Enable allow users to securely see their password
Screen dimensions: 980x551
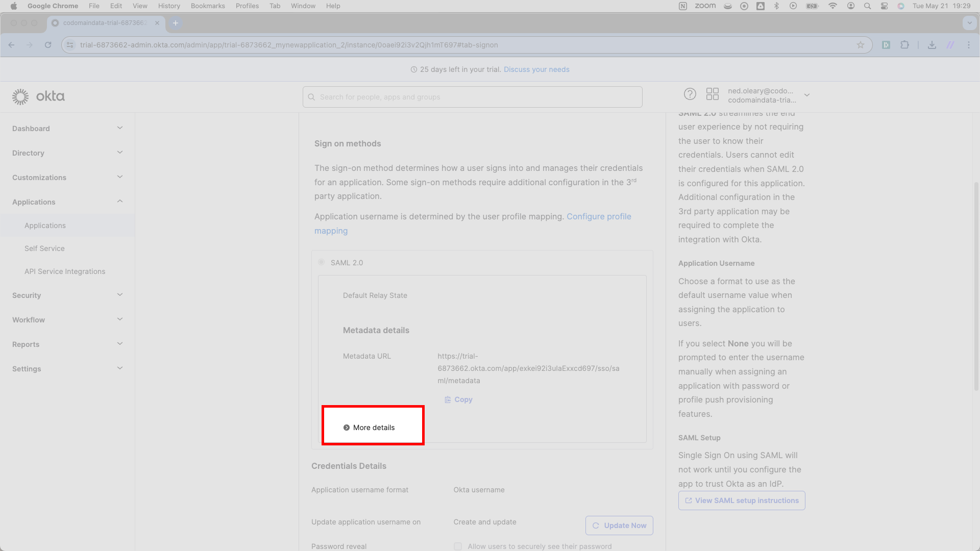click(x=457, y=546)
